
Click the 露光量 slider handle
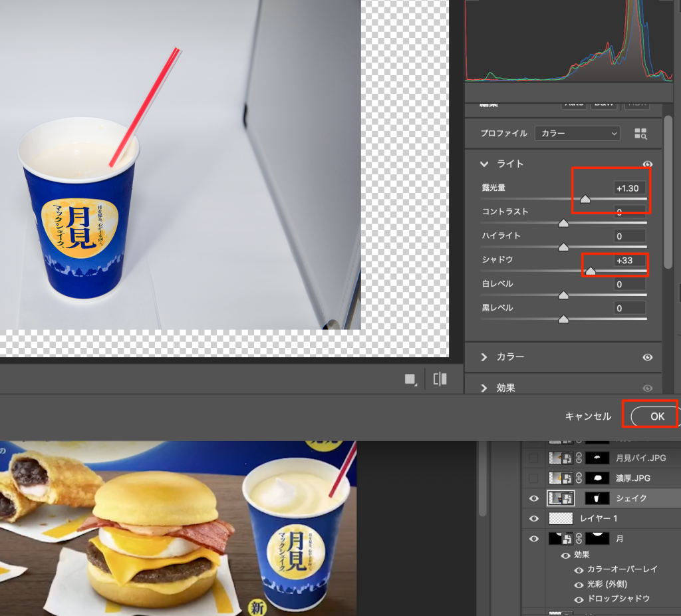coord(585,199)
